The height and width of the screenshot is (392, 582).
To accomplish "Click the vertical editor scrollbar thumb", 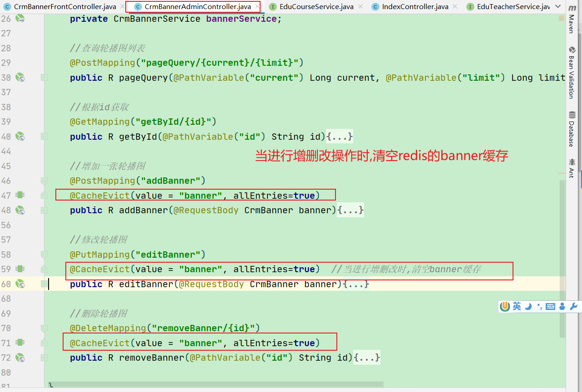I will (562, 259).
